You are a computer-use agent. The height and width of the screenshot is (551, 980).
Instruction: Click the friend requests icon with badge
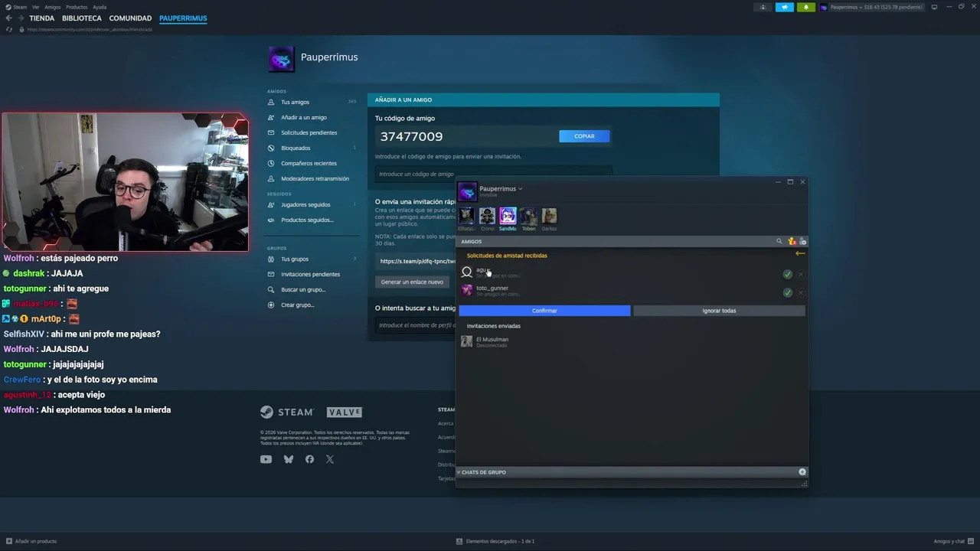[792, 241]
